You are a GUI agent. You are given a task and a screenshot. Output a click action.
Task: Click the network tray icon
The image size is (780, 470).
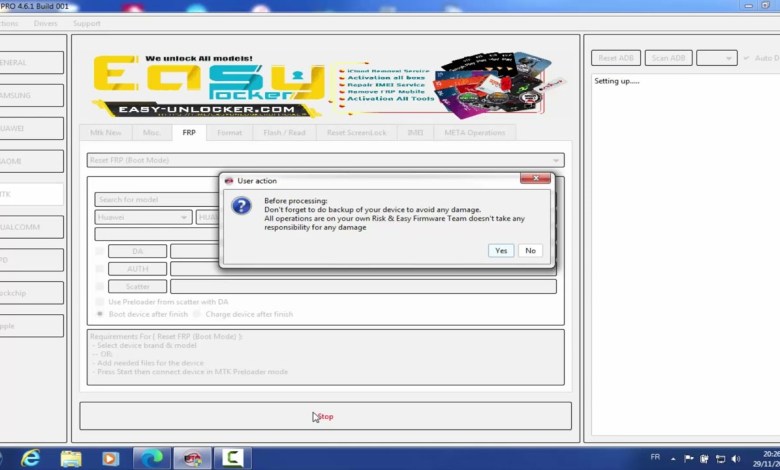[720, 459]
